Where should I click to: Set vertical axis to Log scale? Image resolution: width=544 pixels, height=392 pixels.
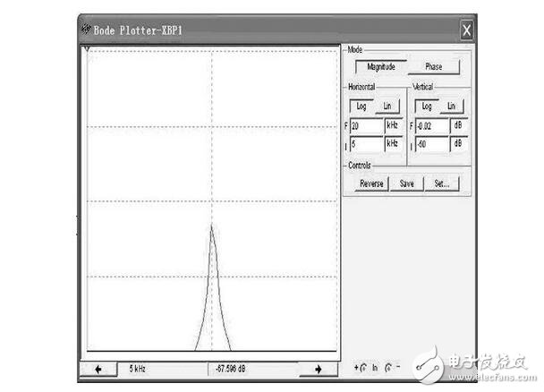click(x=426, y=107)
